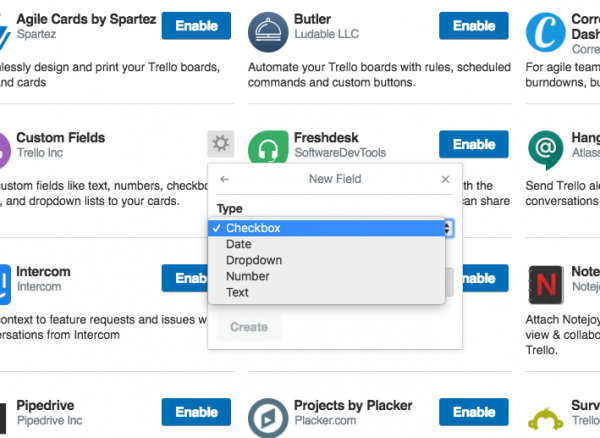Click the Freshdesk headset icon

[268, 147]
